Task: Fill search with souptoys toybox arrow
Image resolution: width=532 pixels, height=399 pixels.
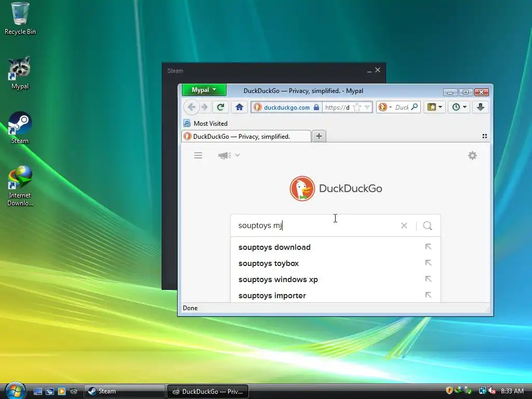Action: point(428,262)
